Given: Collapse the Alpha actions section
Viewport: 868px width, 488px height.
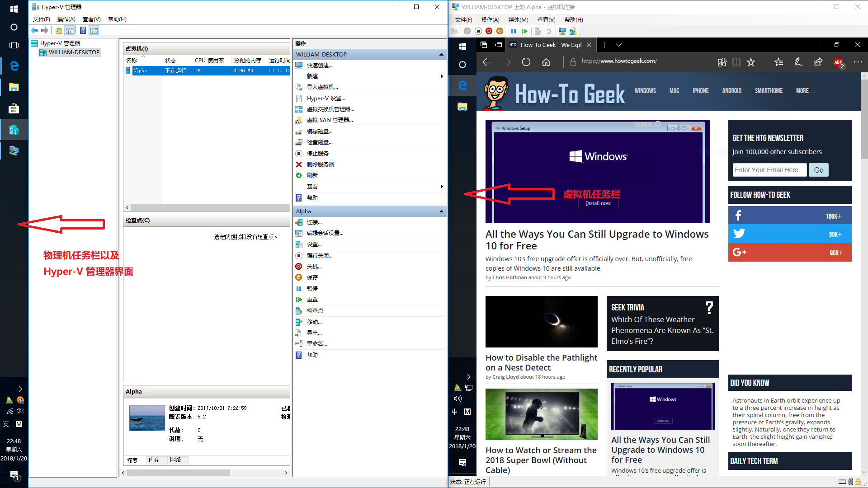Looking at the screenshot, I should coord(441,211).
